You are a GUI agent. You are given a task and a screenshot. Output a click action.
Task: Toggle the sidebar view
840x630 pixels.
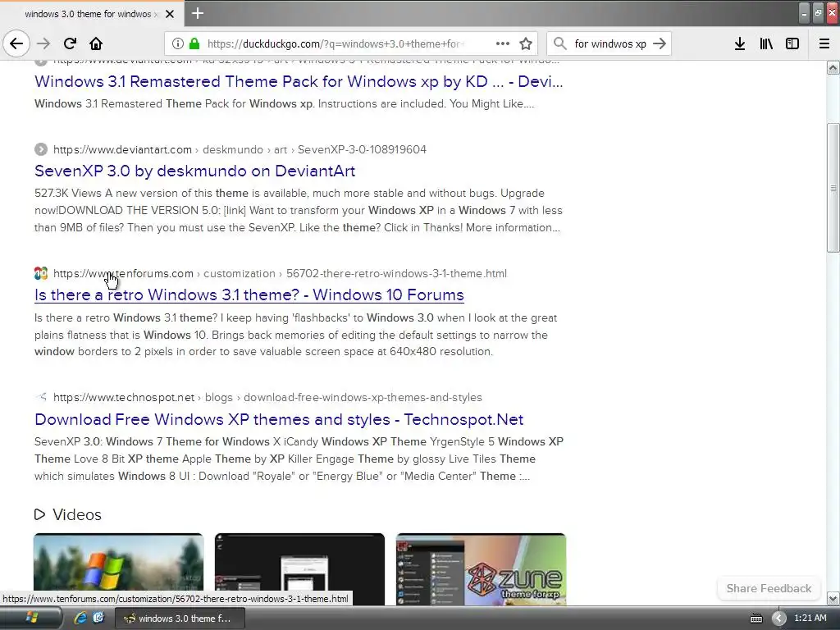point(792,43)
